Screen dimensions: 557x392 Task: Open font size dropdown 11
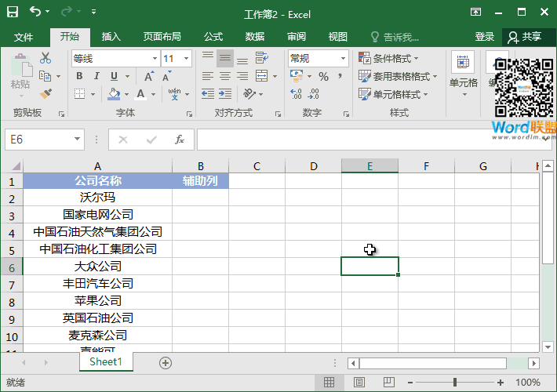pos(186,58)
